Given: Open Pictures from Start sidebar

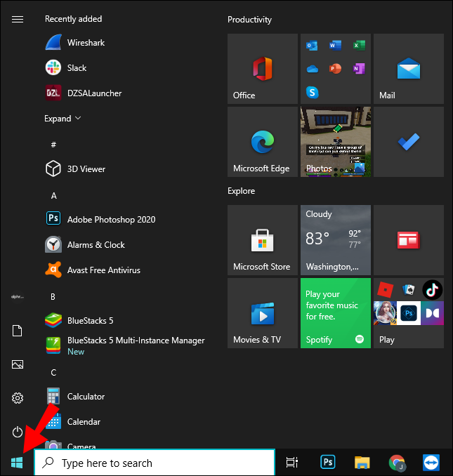Looking at the screenshot, I should click(18, 364).
